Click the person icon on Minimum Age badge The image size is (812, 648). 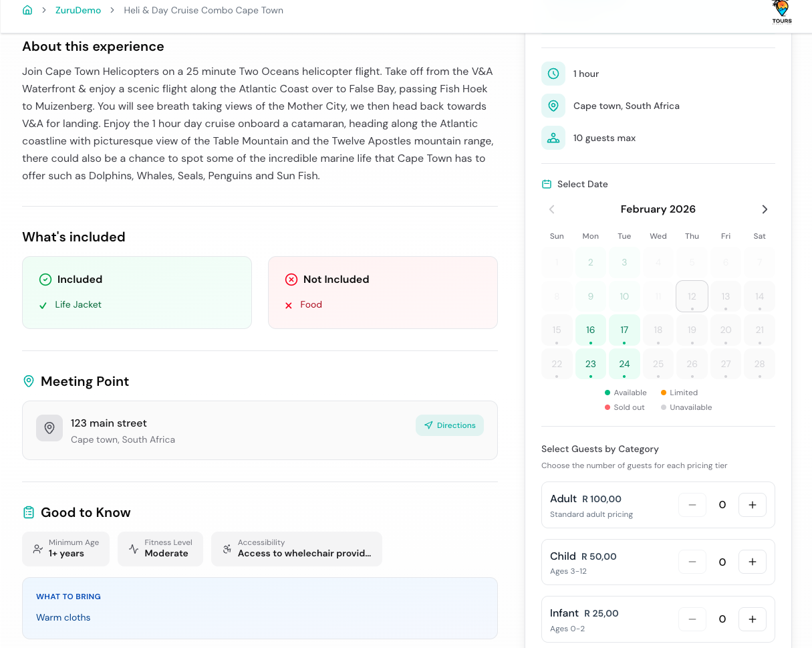(37, 548)
